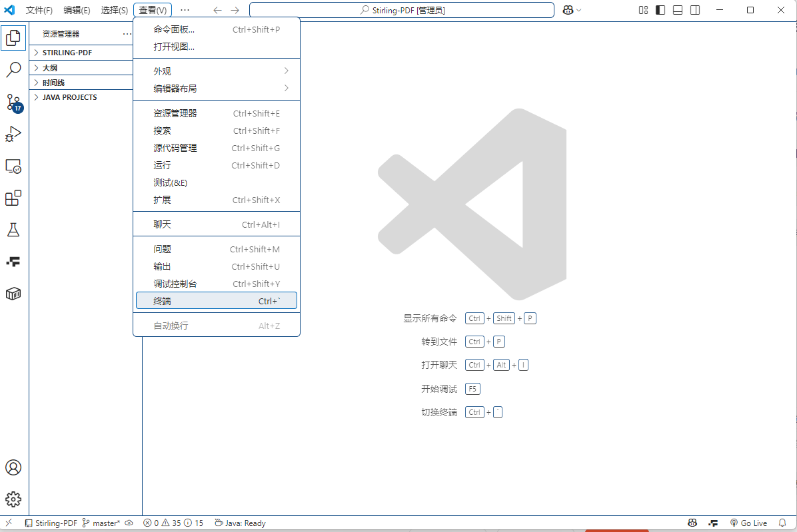Image resolution: width=797 pixels, height=532 pixels.
Task: Open the Search view icon
Action: tap(13, 69)
